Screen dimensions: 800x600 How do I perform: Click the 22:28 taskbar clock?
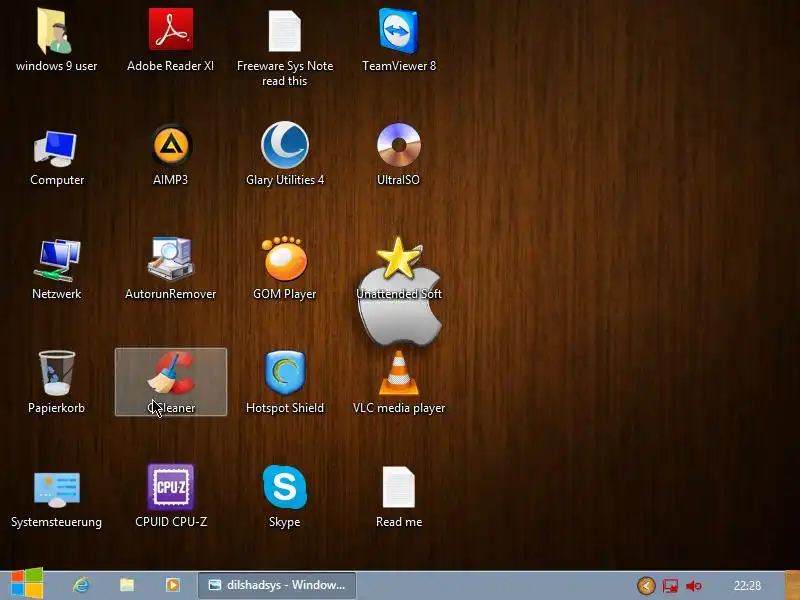click(747, 586)
